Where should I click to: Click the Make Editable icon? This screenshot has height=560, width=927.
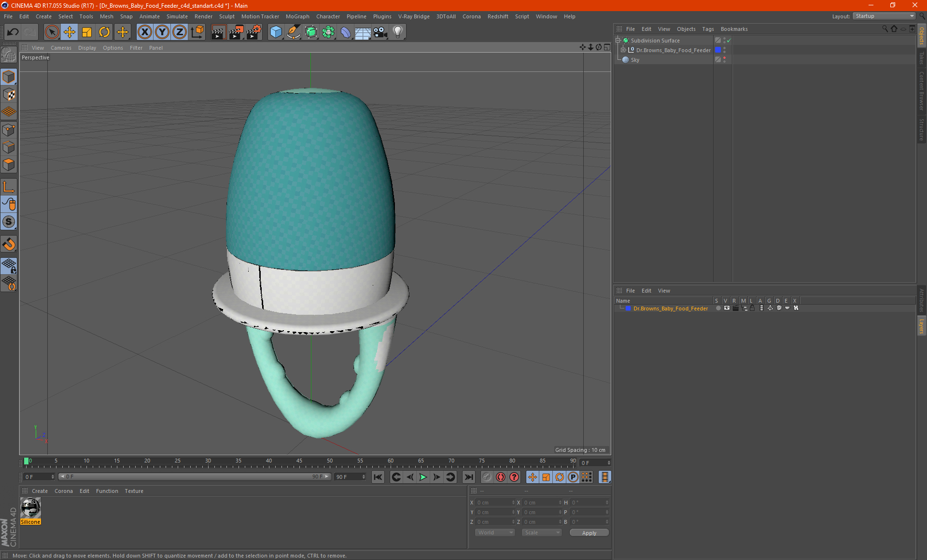[9, 55]
